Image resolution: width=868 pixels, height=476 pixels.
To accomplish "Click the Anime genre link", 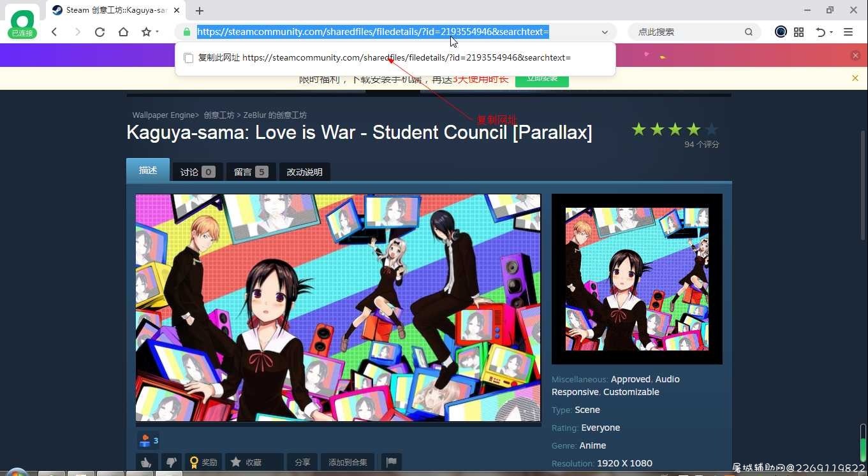I will point(593,445).
